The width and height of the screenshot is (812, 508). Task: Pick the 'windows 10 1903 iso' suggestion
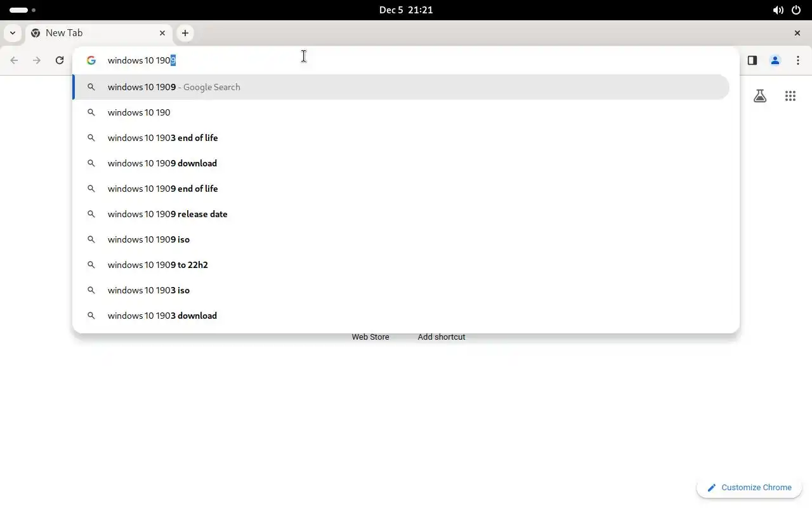pyautogui.click(x=401, y=290)
